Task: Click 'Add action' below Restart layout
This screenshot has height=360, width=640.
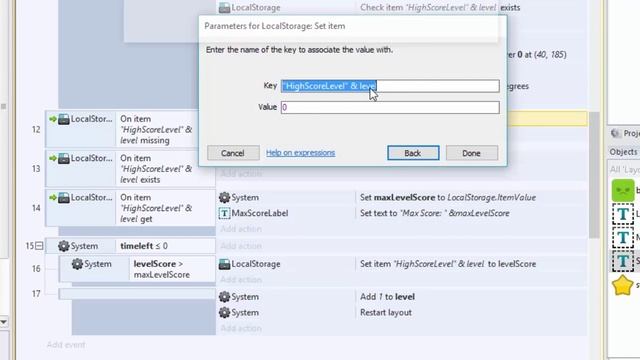Action: [x=241, y=328]
